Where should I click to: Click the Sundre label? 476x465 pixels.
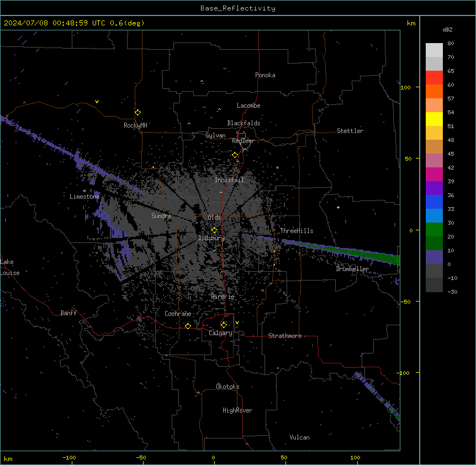[161, 216]
